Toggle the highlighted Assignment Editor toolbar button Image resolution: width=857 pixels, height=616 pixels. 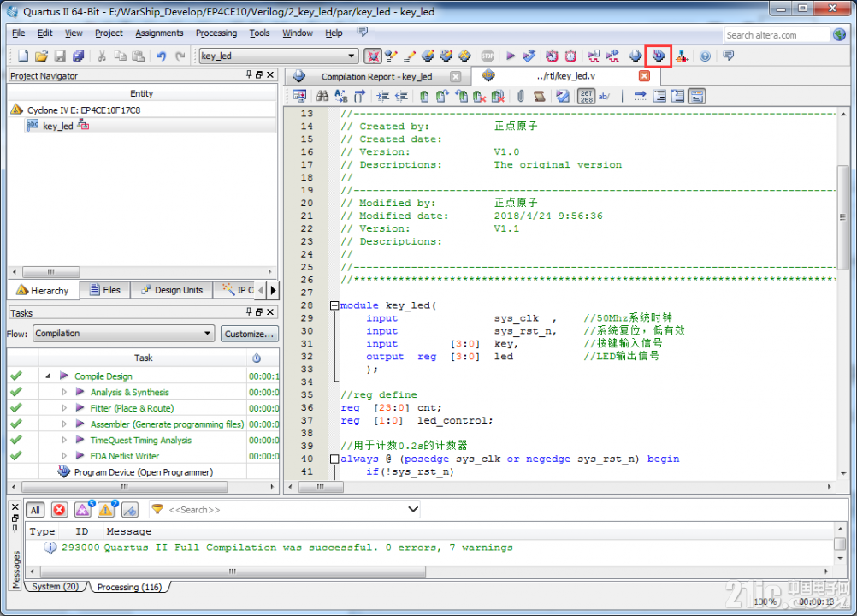[x=373, y=56]
